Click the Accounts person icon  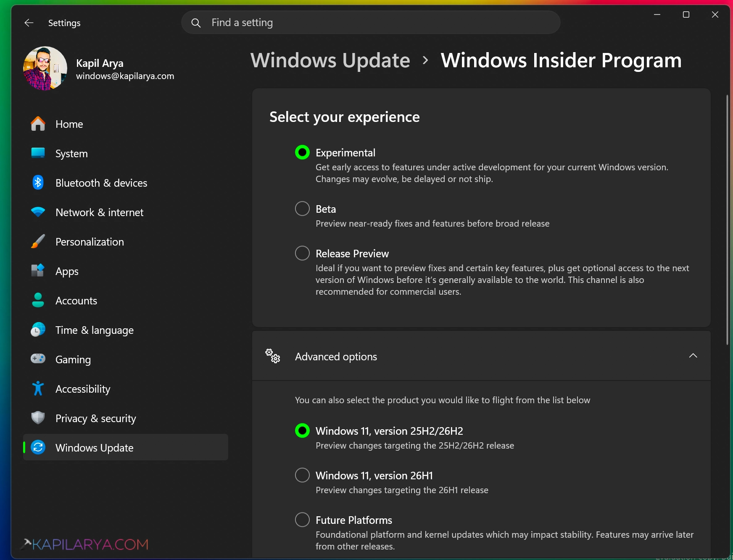pos(38,300)
